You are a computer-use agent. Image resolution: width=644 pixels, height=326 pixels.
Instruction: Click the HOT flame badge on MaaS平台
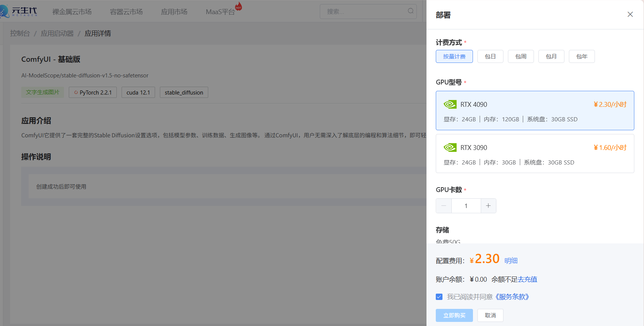(x=238, y=6)
